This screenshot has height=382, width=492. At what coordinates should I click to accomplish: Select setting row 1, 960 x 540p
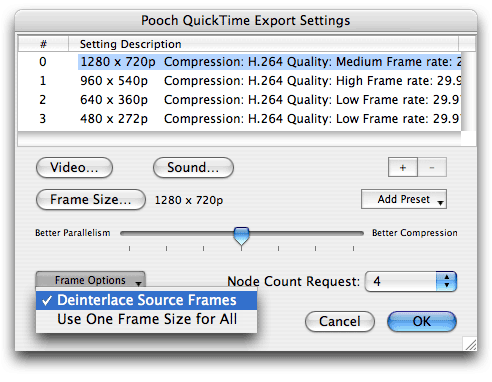[x=240, y=81]
